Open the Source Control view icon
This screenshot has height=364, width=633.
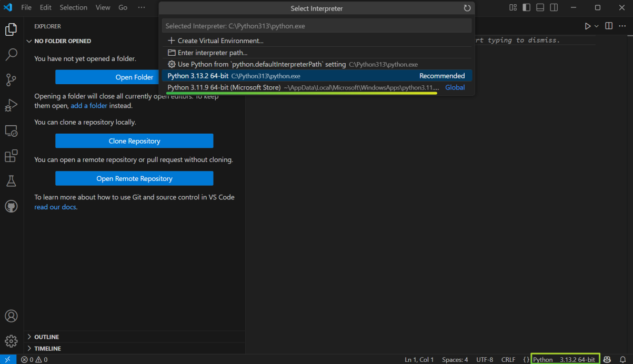tap(11, 79)
